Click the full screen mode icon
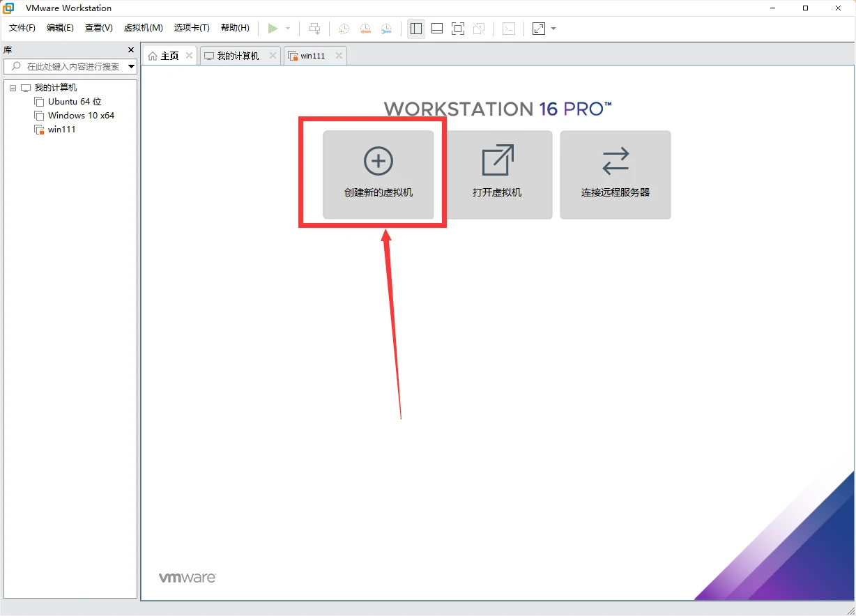 click(x=458, y=29)
